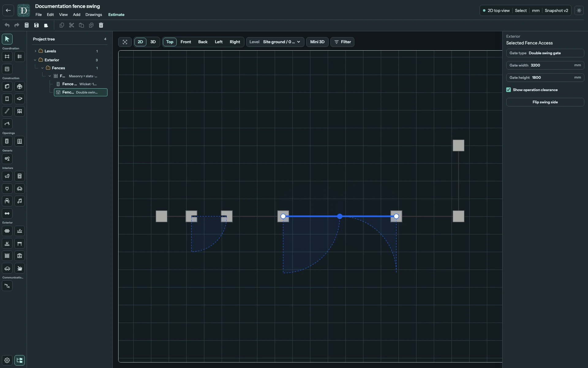The image size is (588, 368).
Task: Open the calculator icon in the toolbar
Action: (x=27, y=25)
